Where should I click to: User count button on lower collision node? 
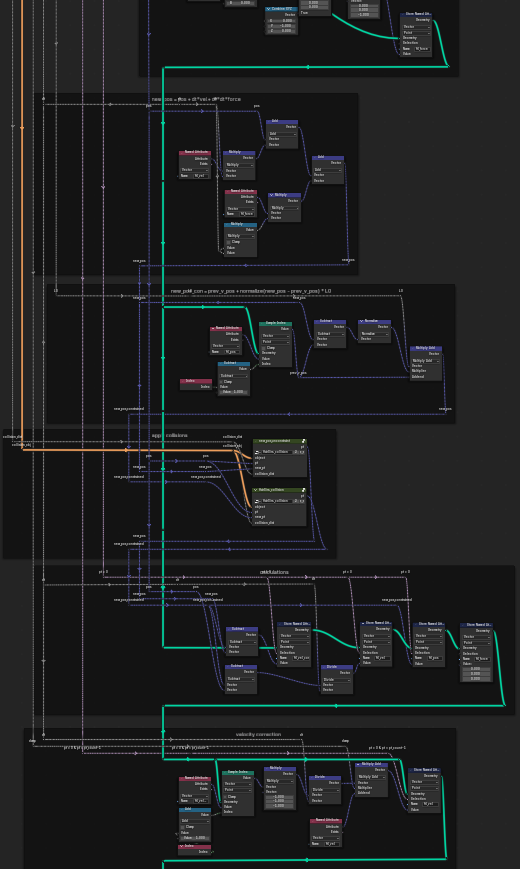click(x=296, y=500)
